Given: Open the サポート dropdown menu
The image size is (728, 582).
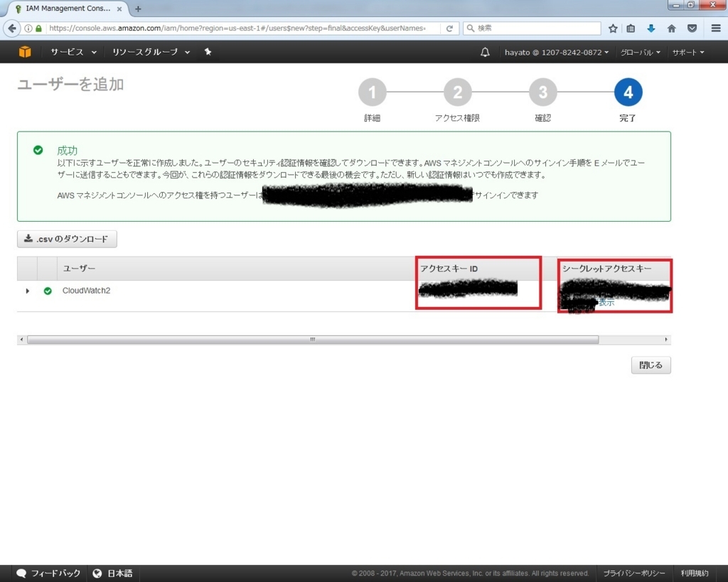Looking at the screenshot, I should point(688,53).
